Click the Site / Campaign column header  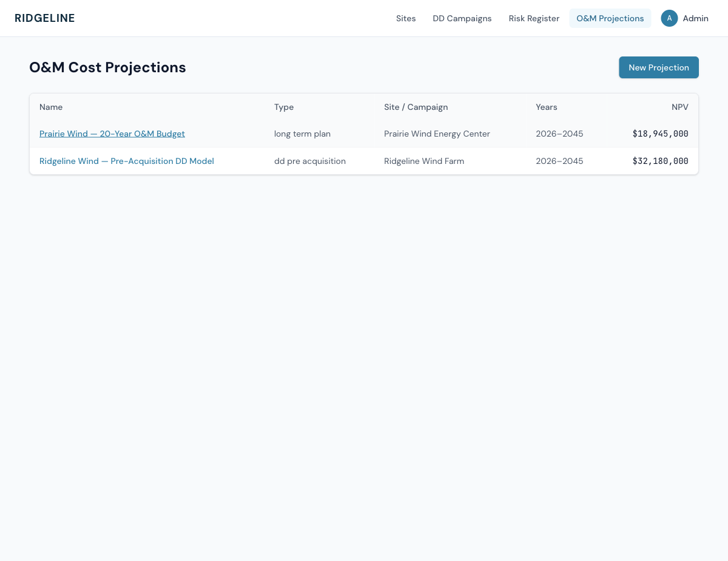(416, 107)
